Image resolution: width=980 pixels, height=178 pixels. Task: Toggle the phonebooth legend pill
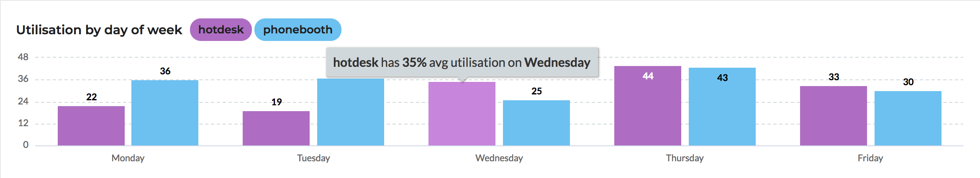(x=298, y=30)
